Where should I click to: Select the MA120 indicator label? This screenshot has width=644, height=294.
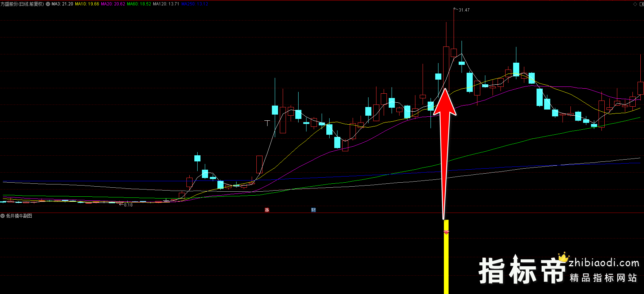[166, 4]
